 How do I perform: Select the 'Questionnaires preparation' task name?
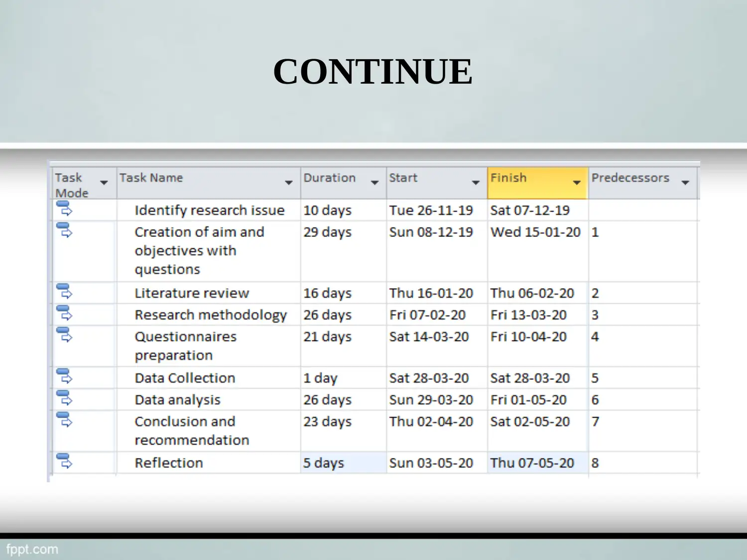(x=186, y=346)
